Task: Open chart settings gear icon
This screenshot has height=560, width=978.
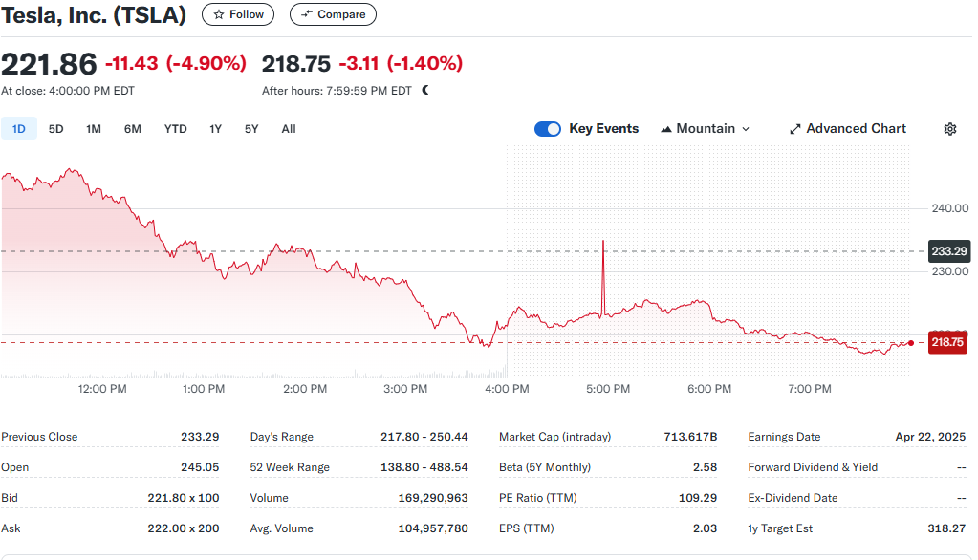Action: (x=950, y=129)
